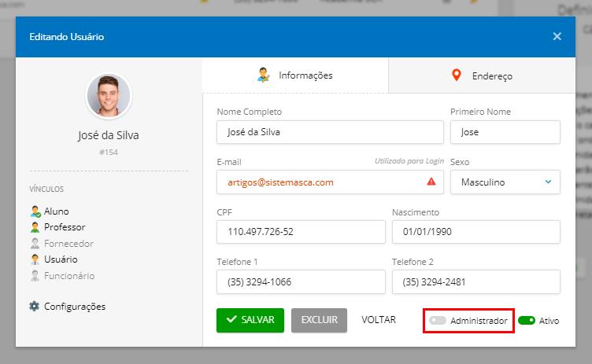Screen dimensions: 592x364
Task: Select the Aluno link label
Action: tap(56, 211)
